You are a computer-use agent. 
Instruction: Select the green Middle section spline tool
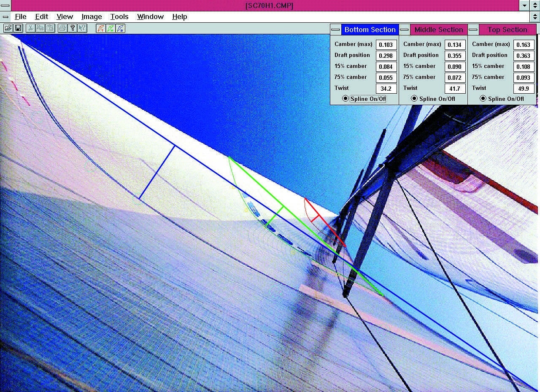tap(110, 28)
